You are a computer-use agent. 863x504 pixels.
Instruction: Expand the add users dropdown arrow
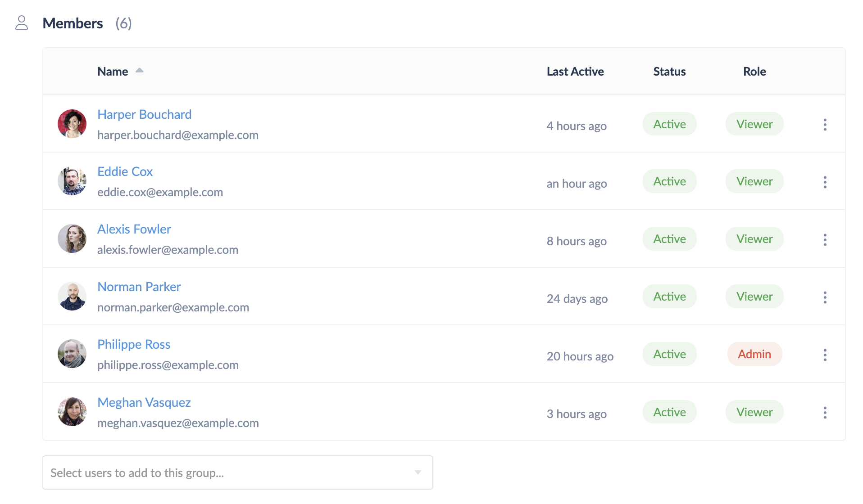[418, 472]
